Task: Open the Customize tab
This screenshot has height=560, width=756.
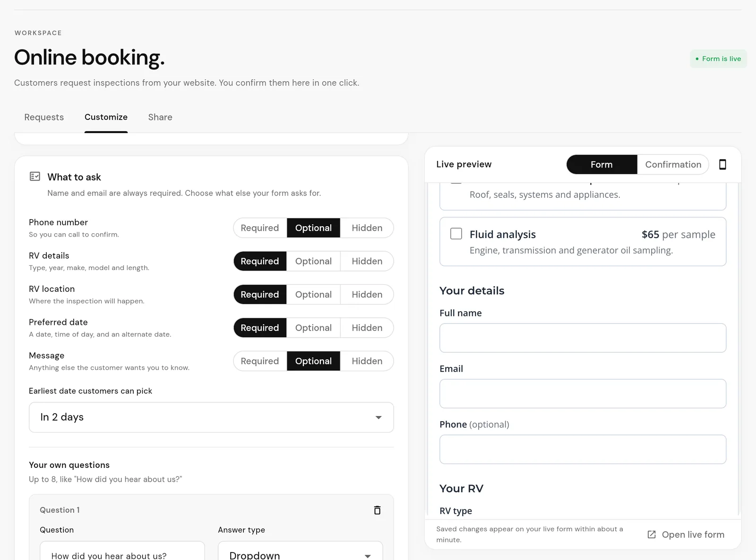Action: click(106, 117)
